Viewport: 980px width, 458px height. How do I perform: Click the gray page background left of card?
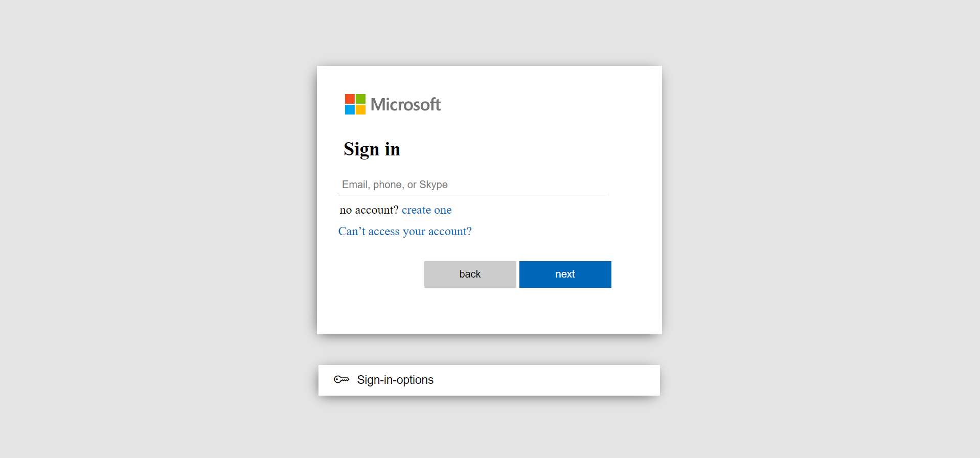(153, 204)
